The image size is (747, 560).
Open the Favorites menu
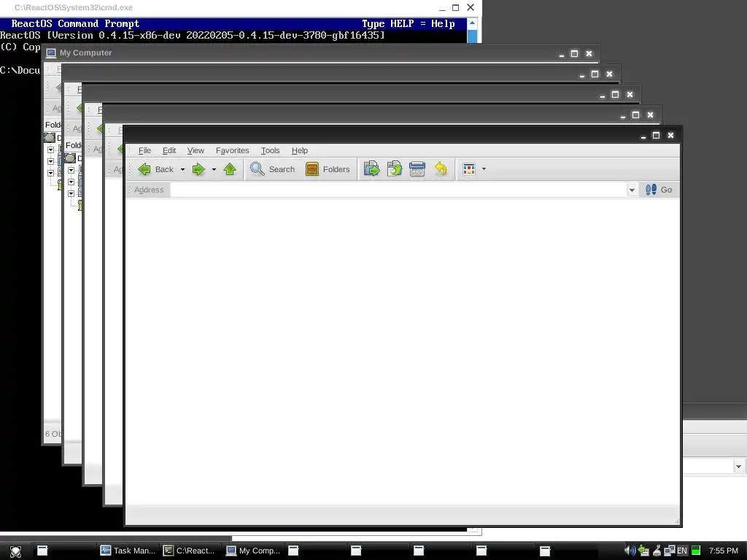233,150
